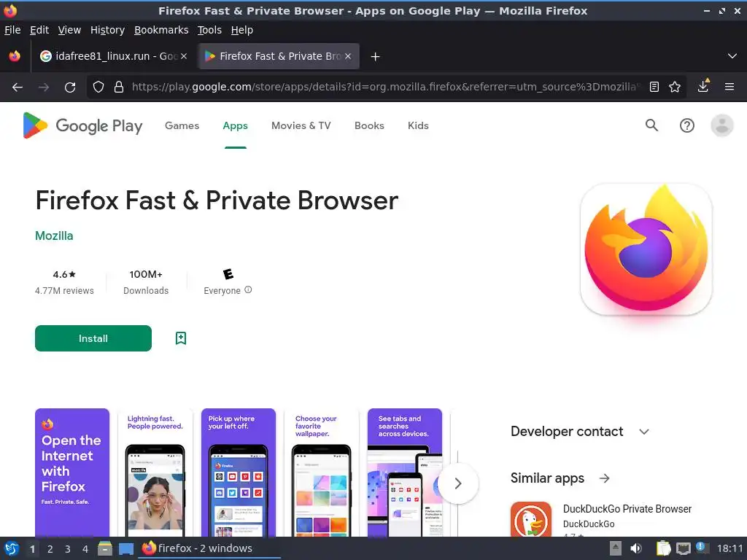The image size is (747, 560).
Task: Open the taskbar start menu icon
Action: pyautogui.click(x=12, y=548)
